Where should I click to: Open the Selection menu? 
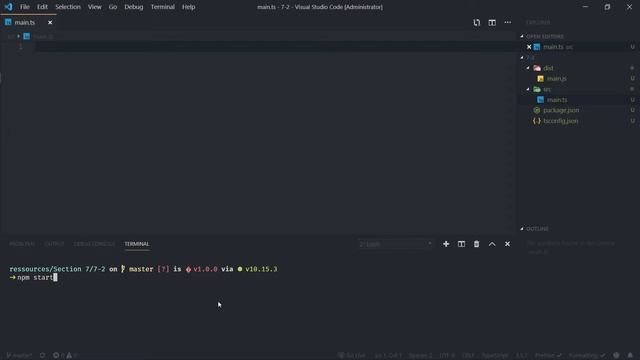68,7
